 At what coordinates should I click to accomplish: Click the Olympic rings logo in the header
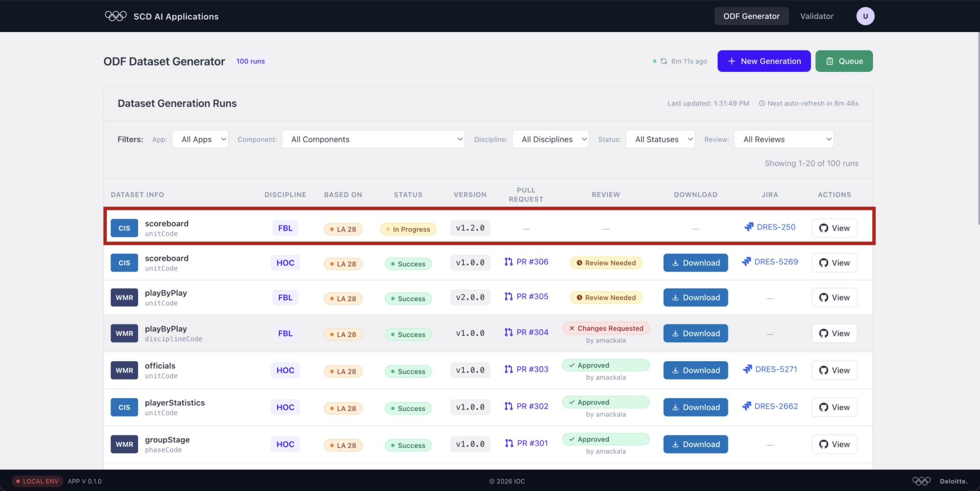tap(116, 16)
